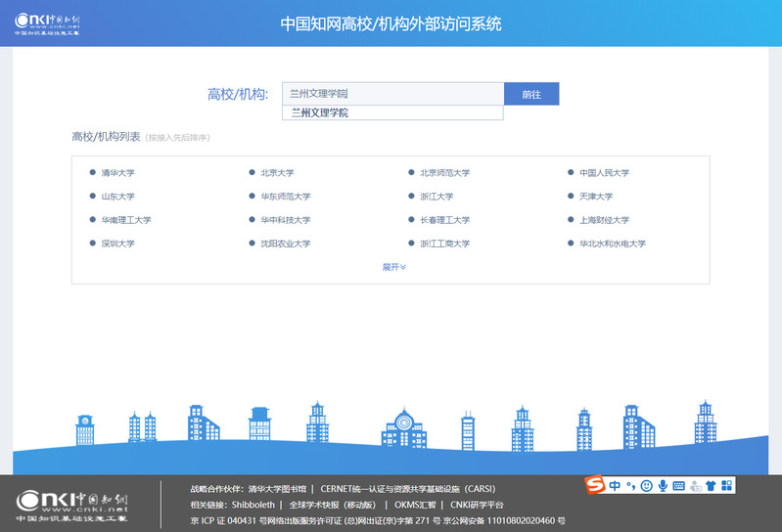782x532 pixels.
Task: Open 天津大学 in the institution list
Action: [596, 197]
